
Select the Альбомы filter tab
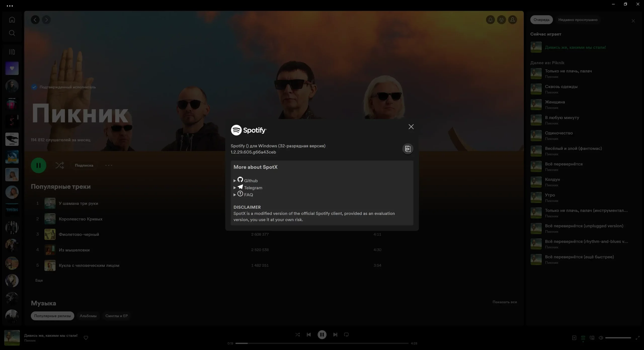tap(88, 316)
